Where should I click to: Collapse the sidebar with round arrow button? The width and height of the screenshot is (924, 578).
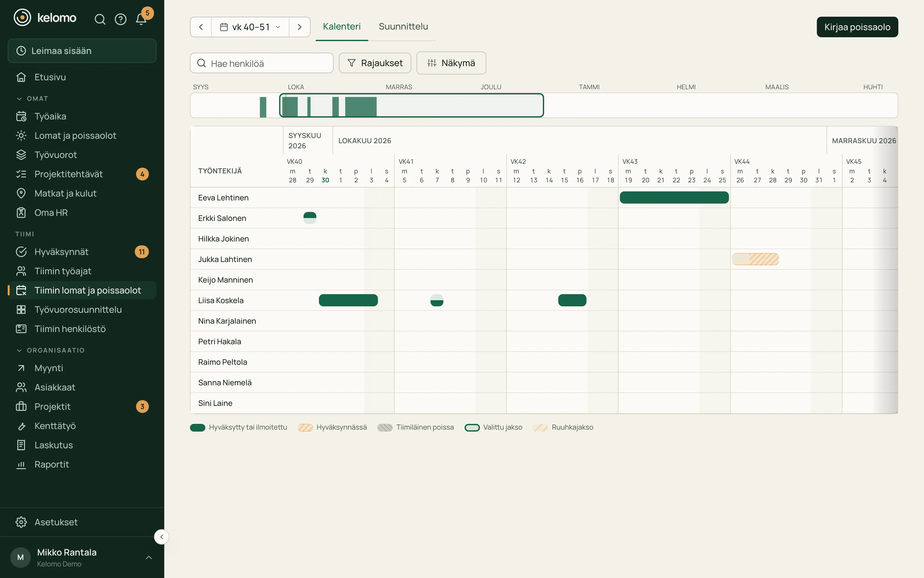point(161,537)
